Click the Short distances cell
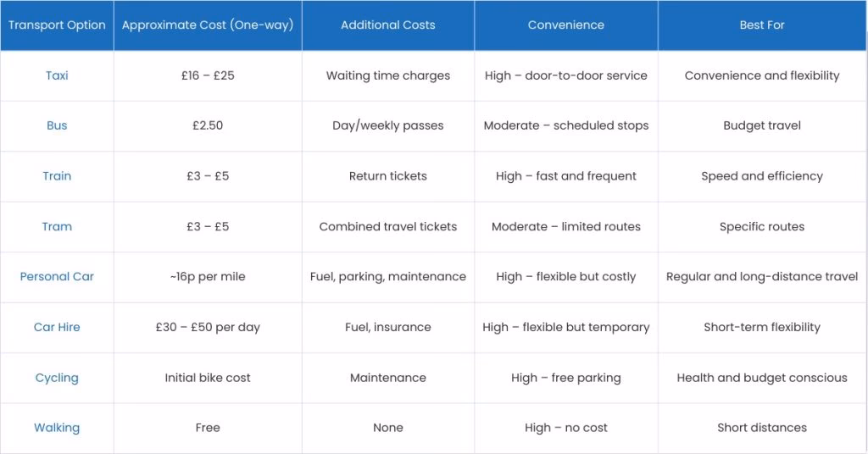Image resolution: width=868 pixels, height=454 pixels. point(762,428)
